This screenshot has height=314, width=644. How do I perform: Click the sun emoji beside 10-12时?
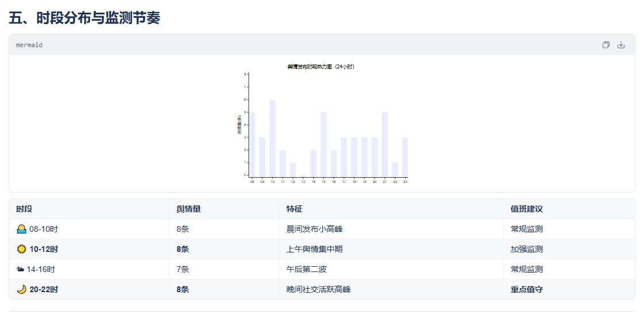tap(21, 249)
